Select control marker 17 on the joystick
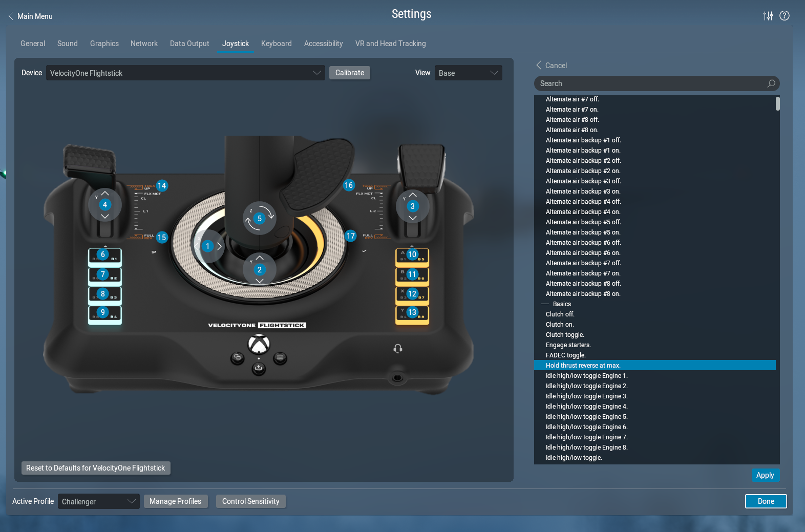 tap(350, 236)
